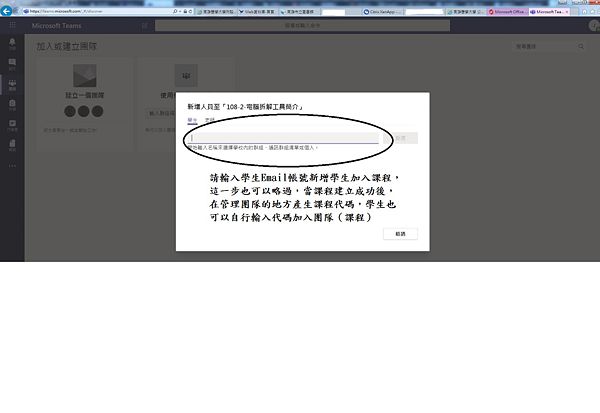Show more apps via sidebar ellipsis
Image resolution: width=600 pixels, height=413 pixels.
(x=12, y=165)
